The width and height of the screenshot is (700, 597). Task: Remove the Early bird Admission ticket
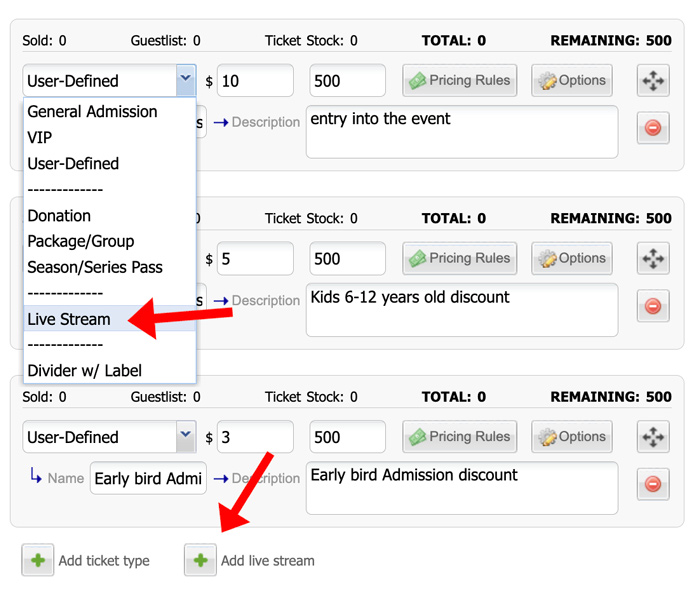pos(653,484)
